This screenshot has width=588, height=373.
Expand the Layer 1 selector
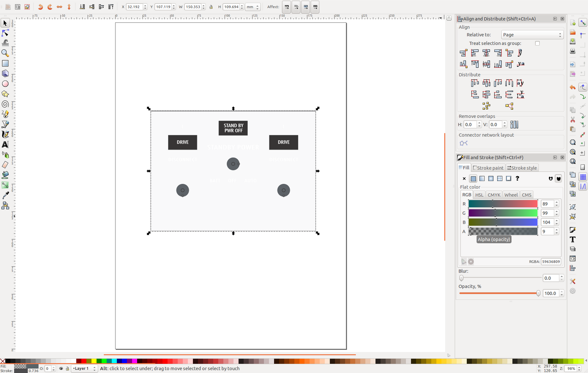pos(84,368)
